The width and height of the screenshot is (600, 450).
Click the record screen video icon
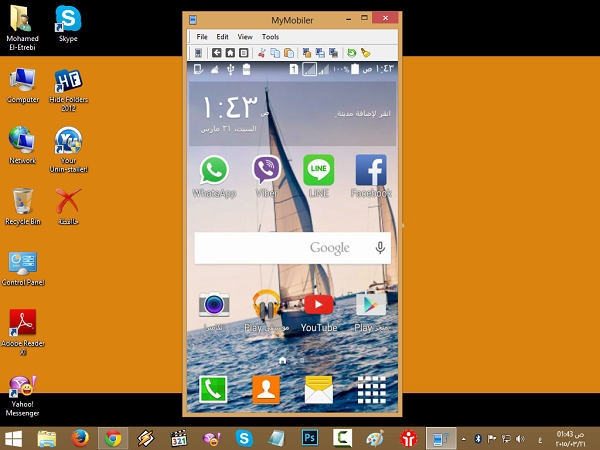point(333,53)
